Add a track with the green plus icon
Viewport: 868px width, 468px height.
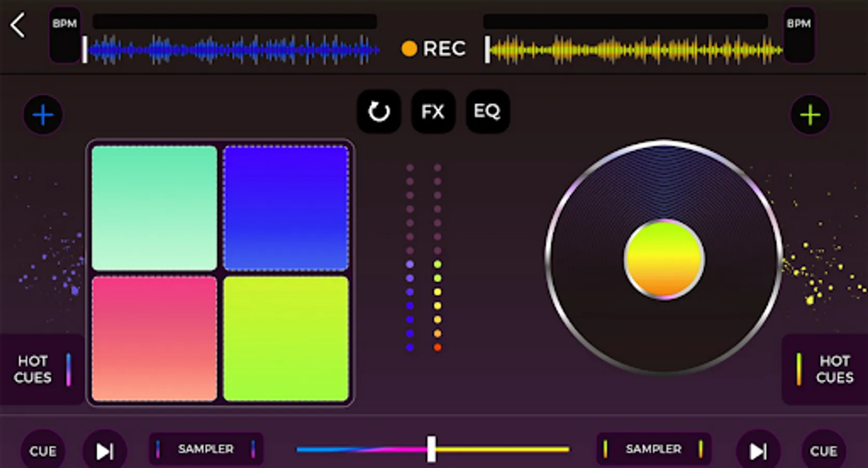click(810, 115)
